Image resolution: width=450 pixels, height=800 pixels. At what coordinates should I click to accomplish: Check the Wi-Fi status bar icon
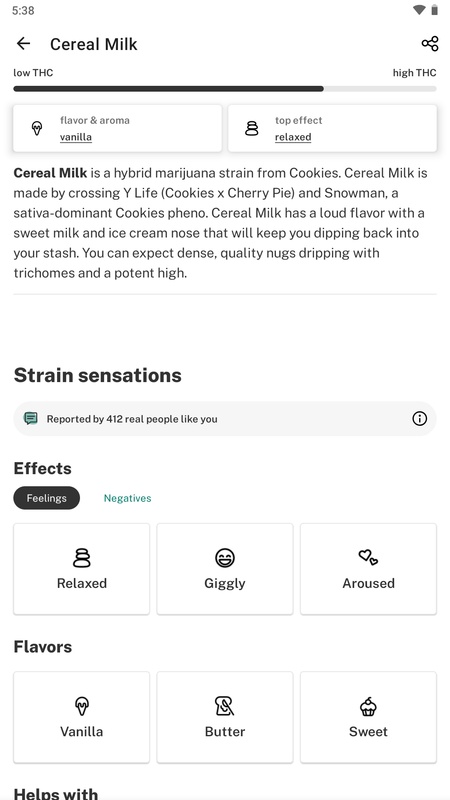pyautogui.click(x=419, y=10)
